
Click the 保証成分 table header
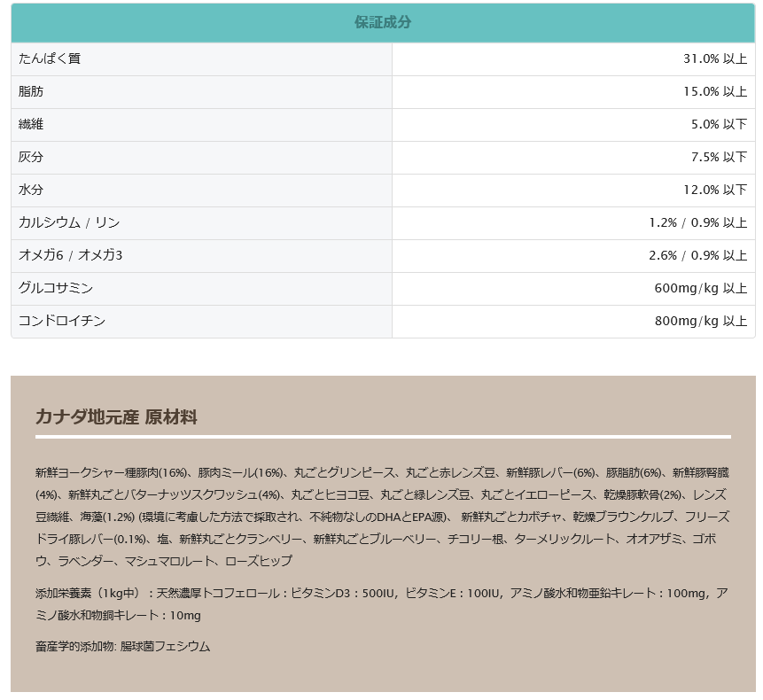pos(383,23)
